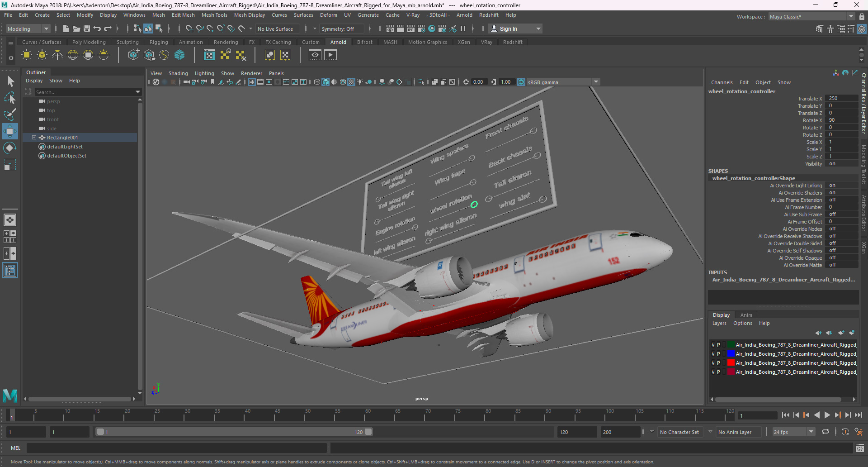Create an Arnold Area Light from shelf
Screen dimensions: 868x467
[x=27, y=55]
